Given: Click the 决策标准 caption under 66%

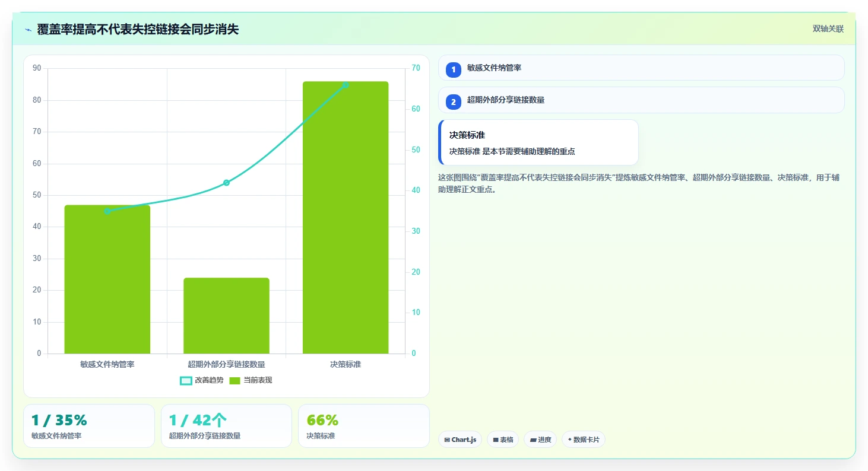Looking at the screenshot, I should [321, 436].
